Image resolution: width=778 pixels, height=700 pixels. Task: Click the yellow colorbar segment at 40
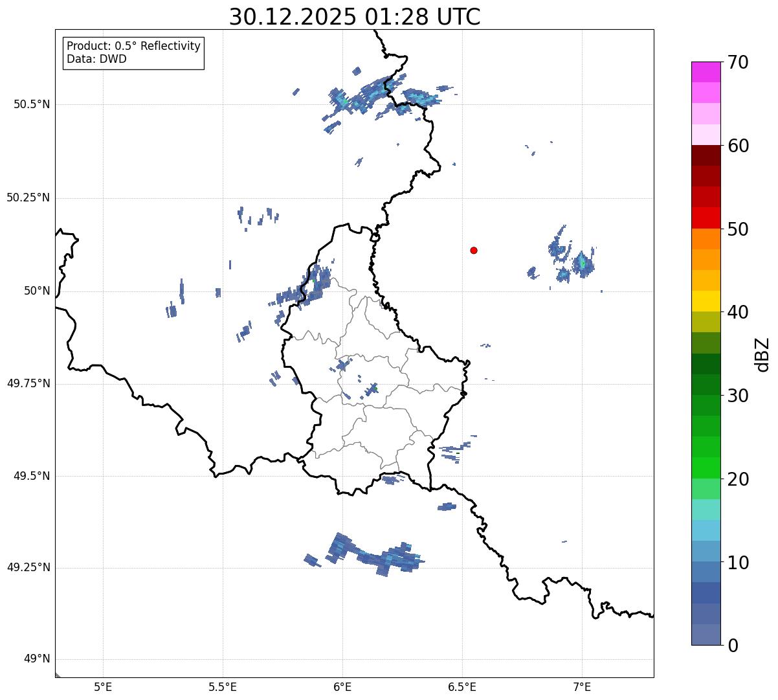coord(706,301)
